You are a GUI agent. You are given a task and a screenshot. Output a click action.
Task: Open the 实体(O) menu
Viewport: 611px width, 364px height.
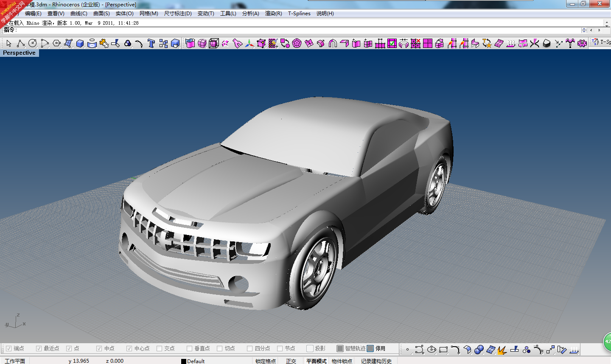[x=124, y=14]
